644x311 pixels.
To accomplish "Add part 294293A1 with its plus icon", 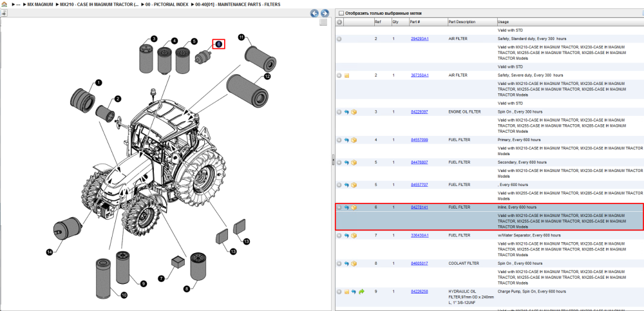I will point(339,39).
